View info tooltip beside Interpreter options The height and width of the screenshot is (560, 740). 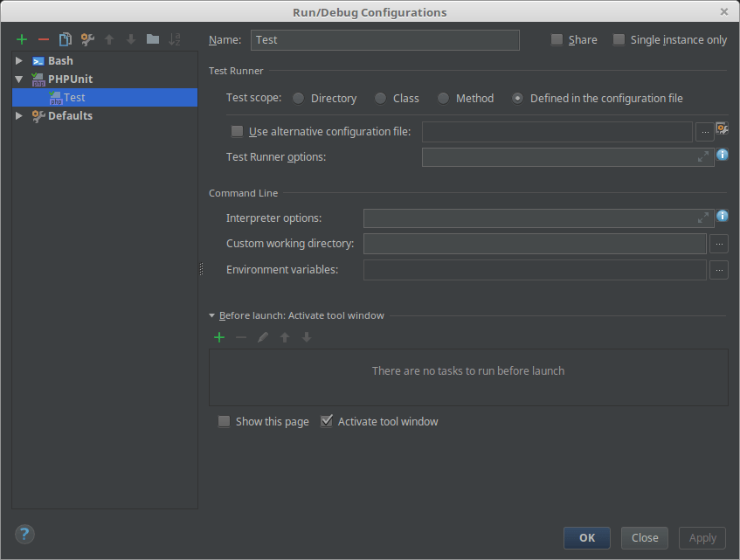click(722, 216)
